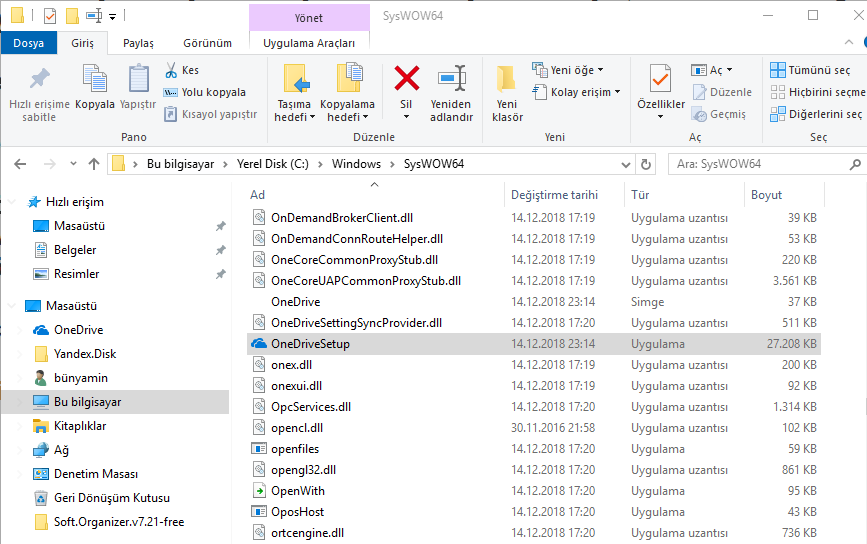867x544 pixels.
Task: Click the Yönet contextual tab
Action: click(x=309, y=18)
